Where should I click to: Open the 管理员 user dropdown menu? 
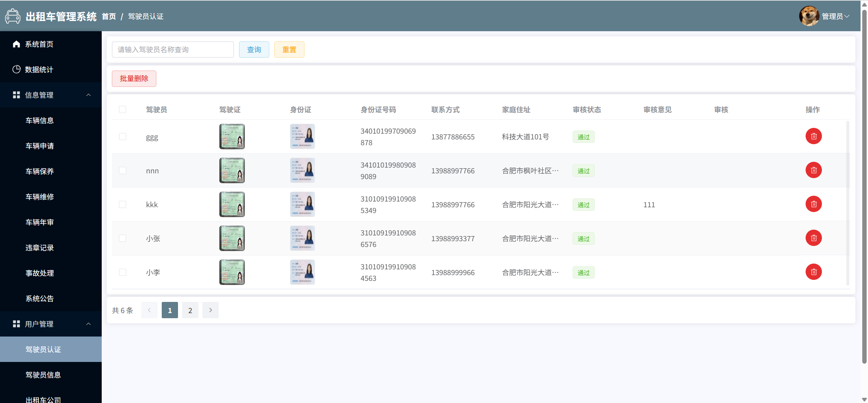point(835,16)
